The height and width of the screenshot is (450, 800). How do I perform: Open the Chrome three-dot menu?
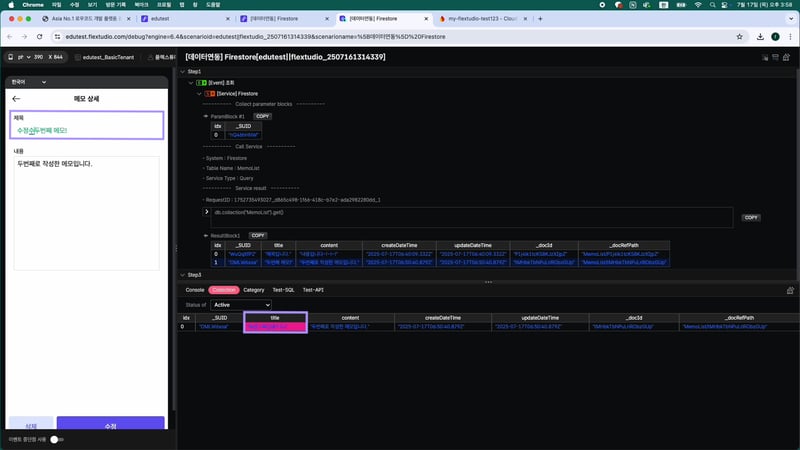pos(789,36)
